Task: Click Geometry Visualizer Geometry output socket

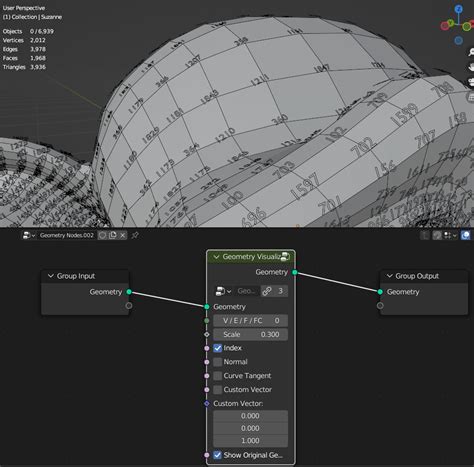Action: tap(295, 272)
